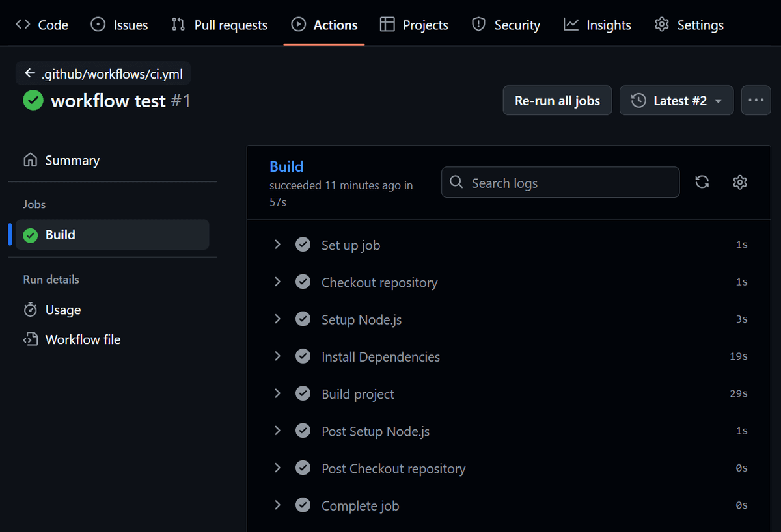Open the Latest #2 run selector dropdown
Image resolution: width=781 pixels, height=532 pixels.
676,100
